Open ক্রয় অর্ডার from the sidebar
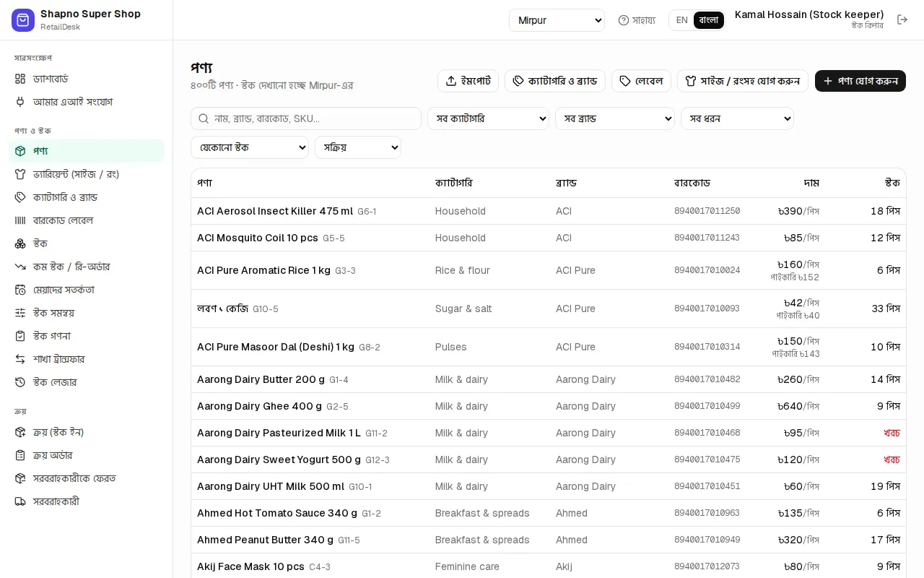 [87, 455]
